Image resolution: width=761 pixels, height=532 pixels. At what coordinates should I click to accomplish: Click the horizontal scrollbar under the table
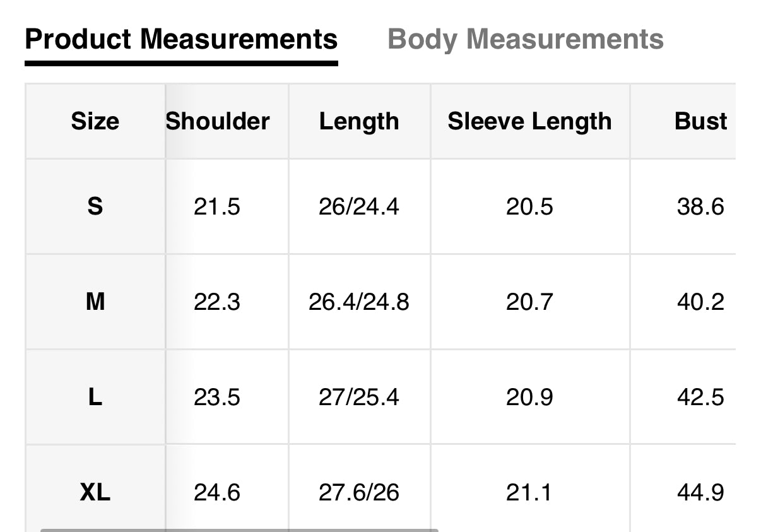coord(239,529)
